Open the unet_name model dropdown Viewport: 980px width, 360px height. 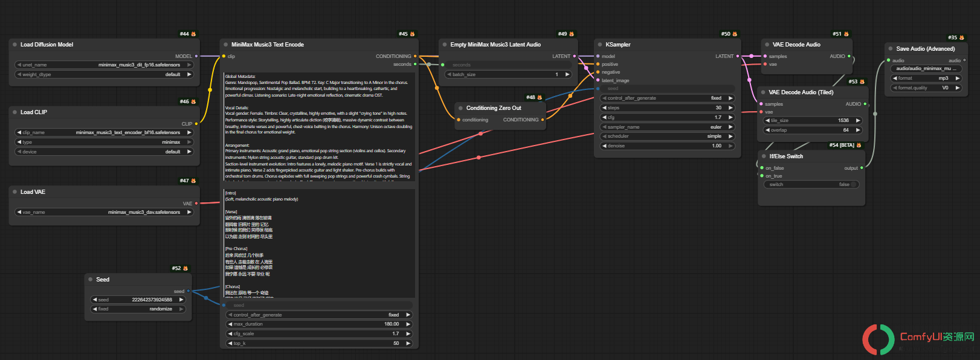(x=105, y=65)
